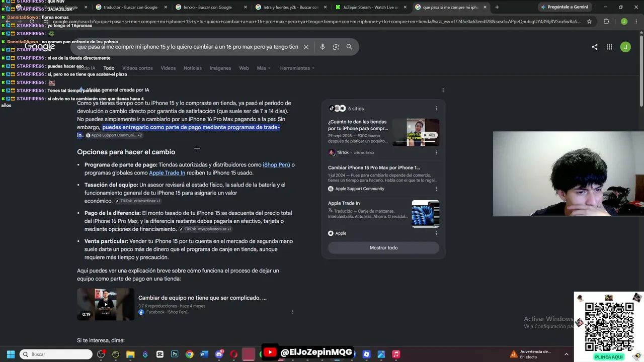Close the JoZepin Stream browser tab
Viewport: 644px width, 362px height.
click(x=405, y=7)
